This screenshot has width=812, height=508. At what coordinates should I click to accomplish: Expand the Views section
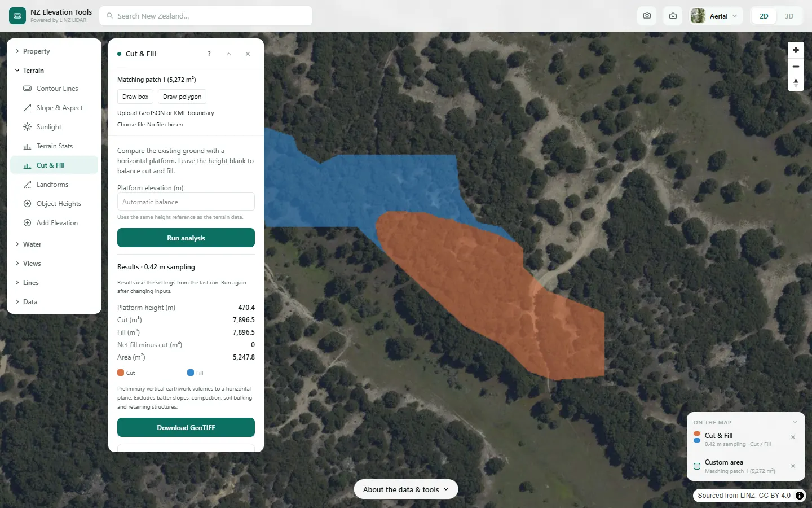(54, 264)
